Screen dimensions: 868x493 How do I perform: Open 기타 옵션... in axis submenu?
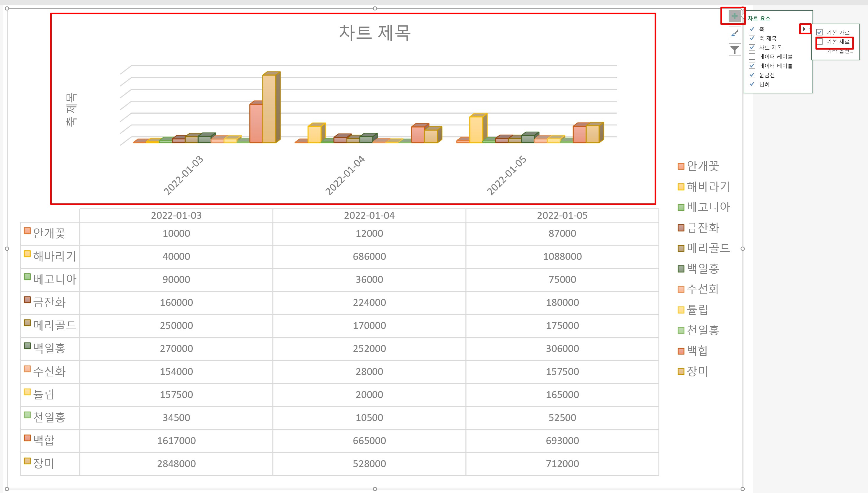pyautogui.click(x=840, y=52)
